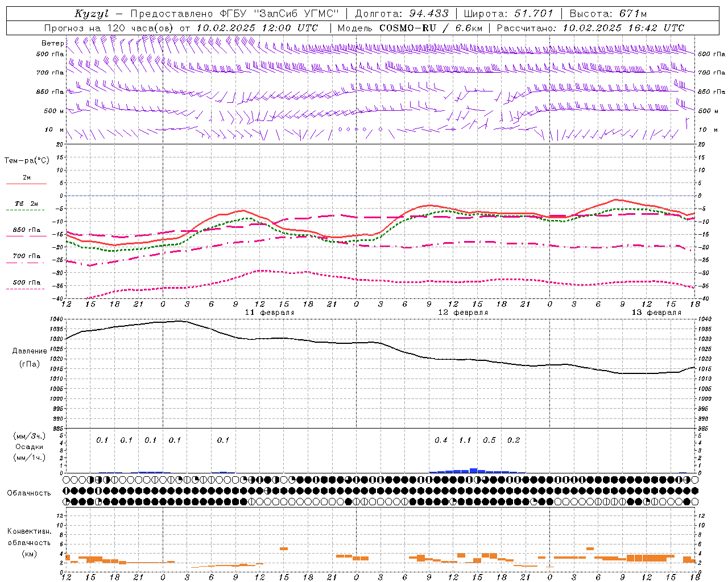Click the "13 февраля" date label

[x=656, y=313]
